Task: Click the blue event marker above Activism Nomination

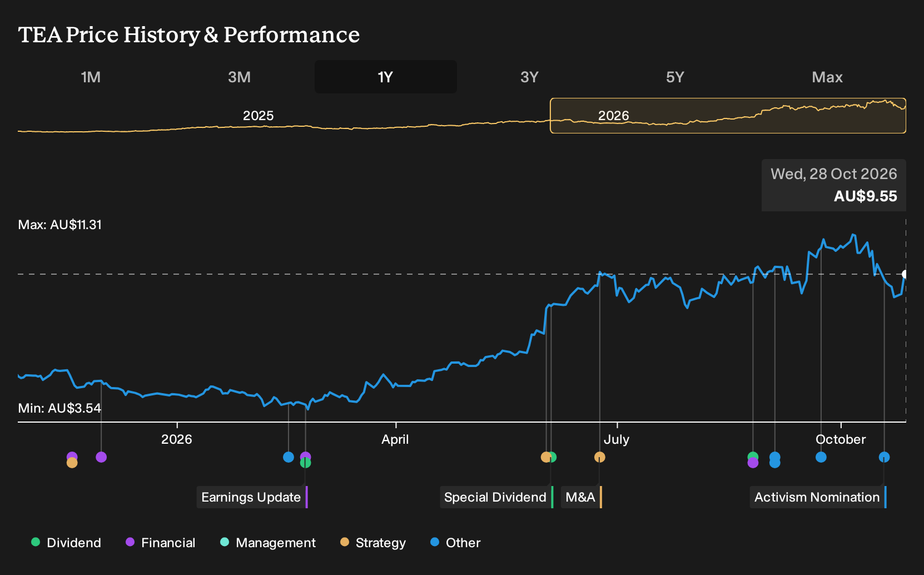Action: coord(884,457)
